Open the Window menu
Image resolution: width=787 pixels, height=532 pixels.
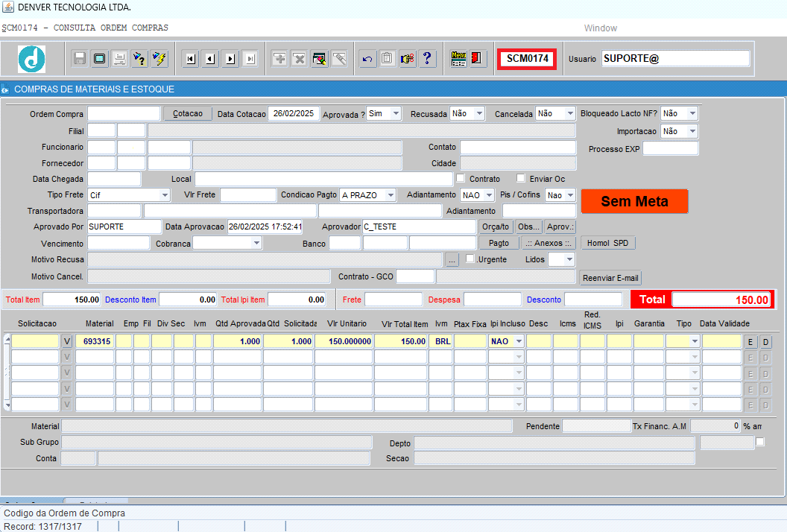pyautogui.click(x=600, y=28)
